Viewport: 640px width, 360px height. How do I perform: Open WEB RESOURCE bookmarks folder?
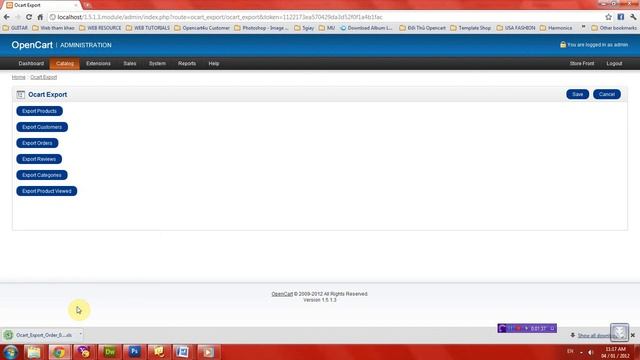(100, 28)
